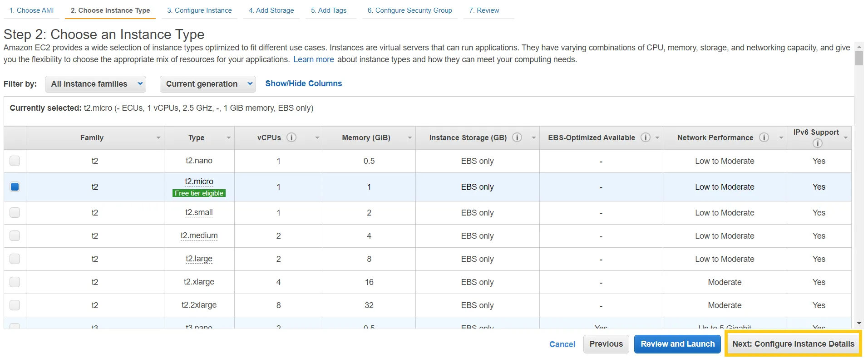Click Moderate in the t2.xlarge row
The width and height of the screenshot is (868, 358).
[725, 282]
